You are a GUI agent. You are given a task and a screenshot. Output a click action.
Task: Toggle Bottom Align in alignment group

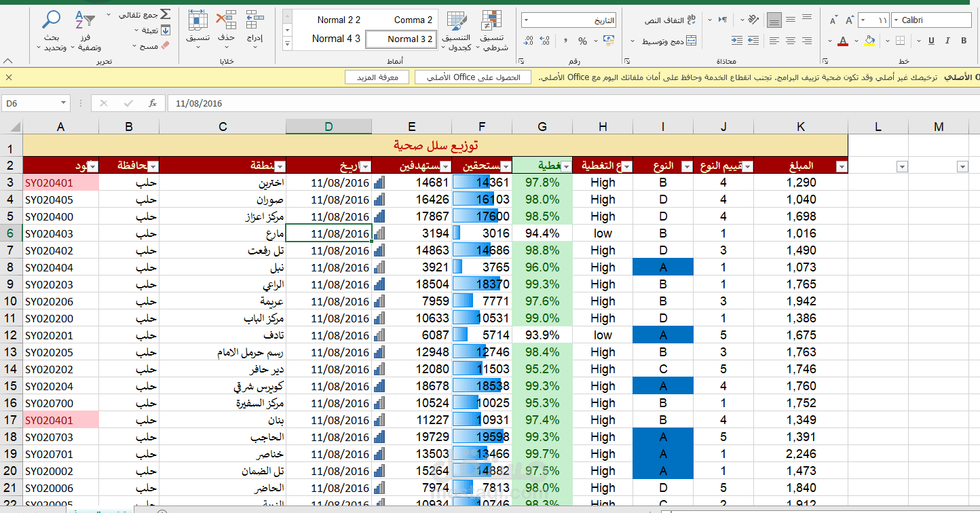point(774,20)
